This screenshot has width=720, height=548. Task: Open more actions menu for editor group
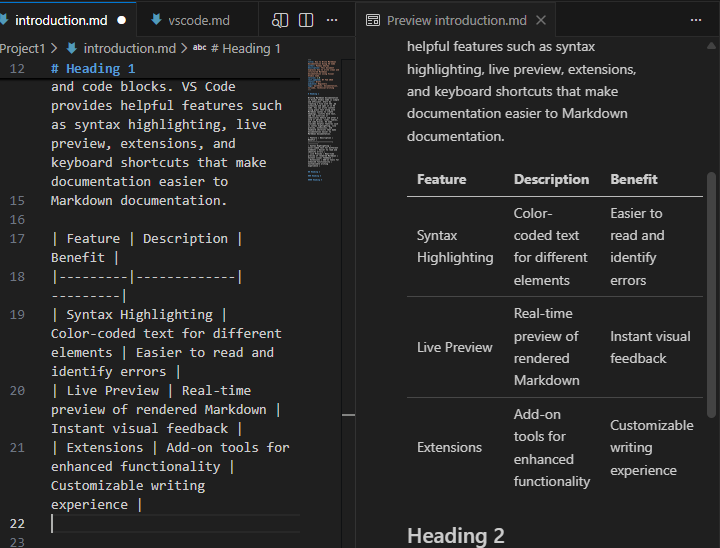pos(332,20)
